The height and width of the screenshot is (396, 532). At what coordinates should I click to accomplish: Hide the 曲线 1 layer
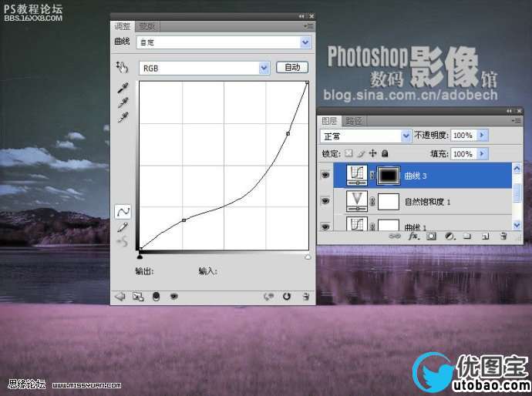[x=325, y=227]
